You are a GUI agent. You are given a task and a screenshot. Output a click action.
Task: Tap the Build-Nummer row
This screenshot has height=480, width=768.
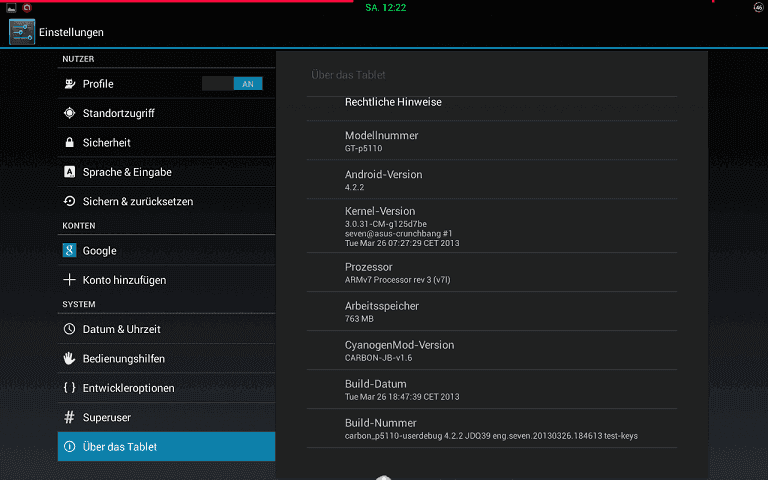(492, 428)
